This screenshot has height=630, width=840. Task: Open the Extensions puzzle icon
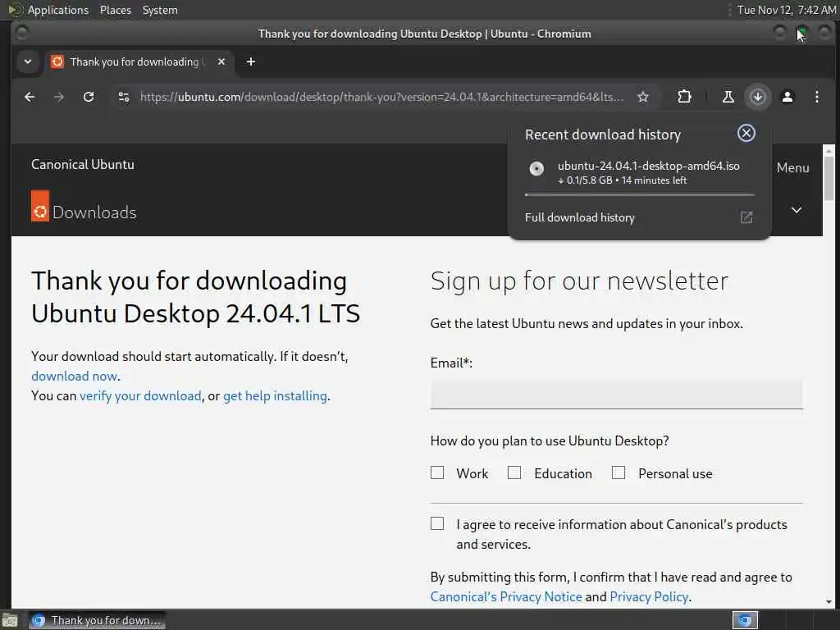tap(684, 97)
